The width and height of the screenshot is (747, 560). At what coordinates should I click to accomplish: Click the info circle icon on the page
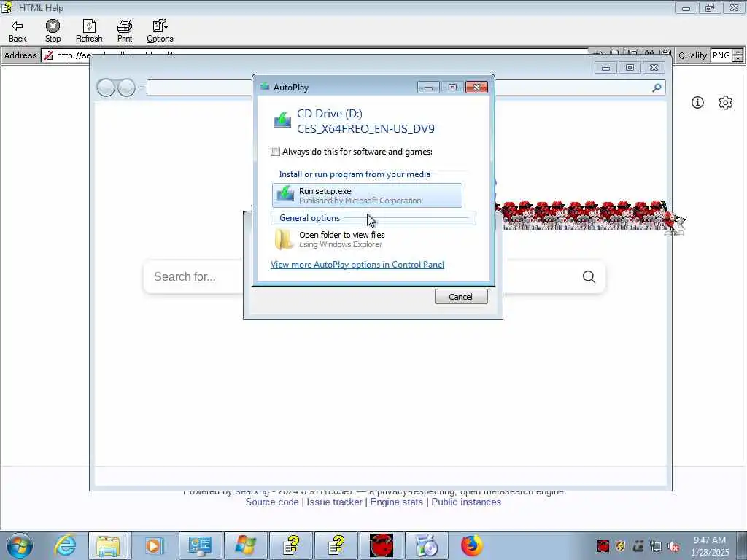(697, 102)
